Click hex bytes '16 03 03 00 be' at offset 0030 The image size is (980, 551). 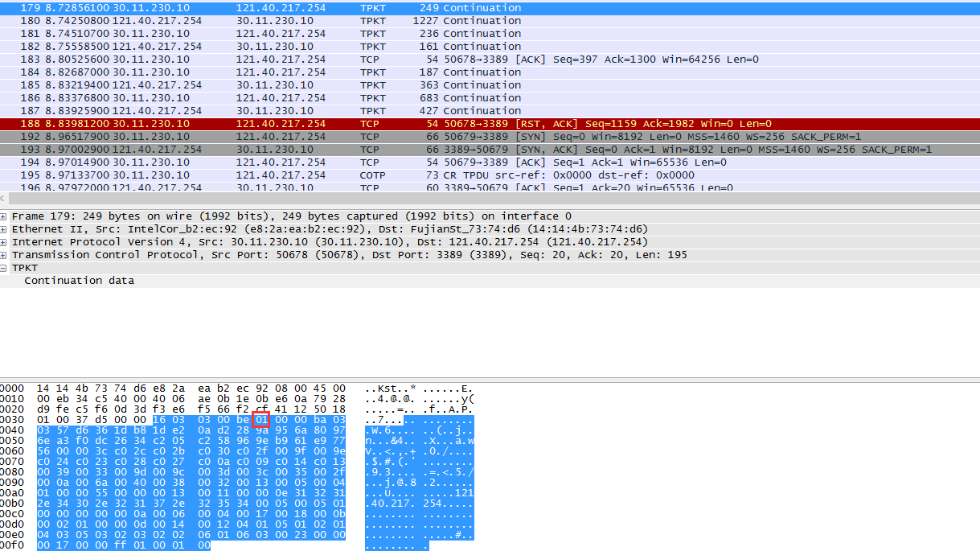pos(201,420)
